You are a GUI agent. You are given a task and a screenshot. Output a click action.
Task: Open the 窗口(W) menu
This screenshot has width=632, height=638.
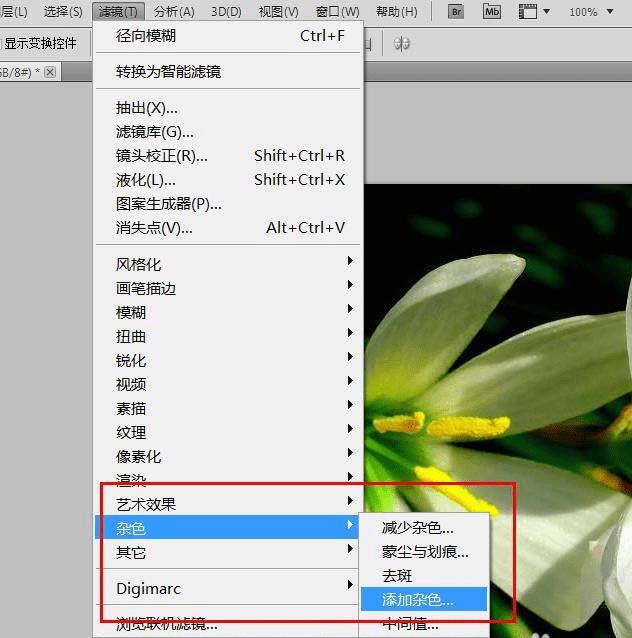337,12
